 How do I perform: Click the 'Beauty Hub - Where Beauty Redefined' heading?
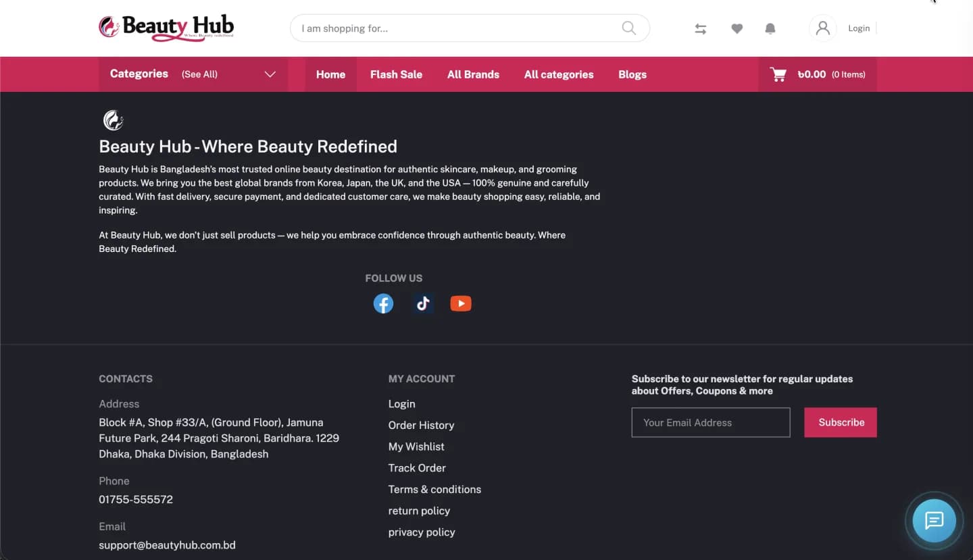click(248, 147)
